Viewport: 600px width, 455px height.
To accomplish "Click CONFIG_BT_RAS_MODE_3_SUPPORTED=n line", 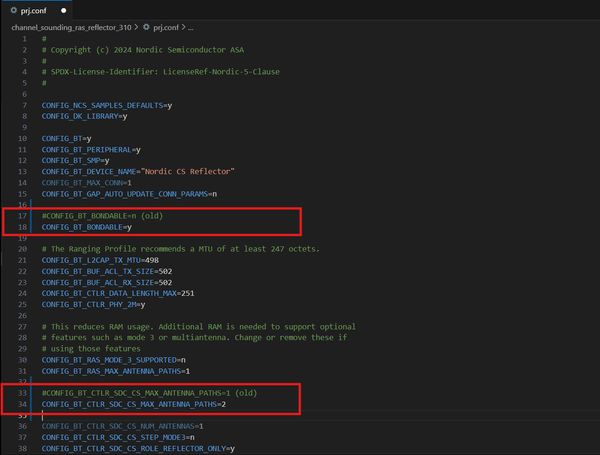I will point(115,359).
